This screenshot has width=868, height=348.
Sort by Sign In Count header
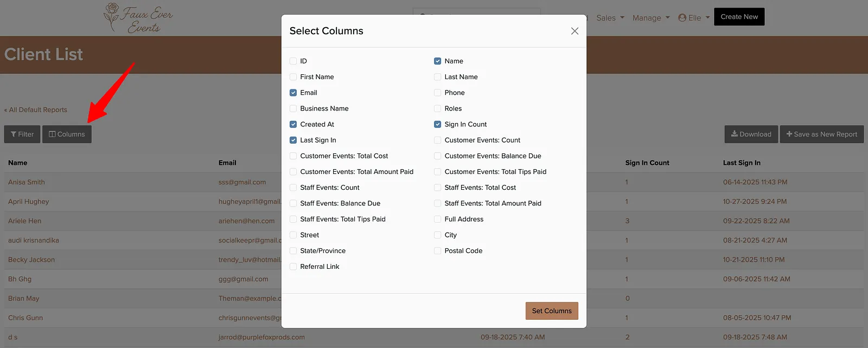pos(647,163)
